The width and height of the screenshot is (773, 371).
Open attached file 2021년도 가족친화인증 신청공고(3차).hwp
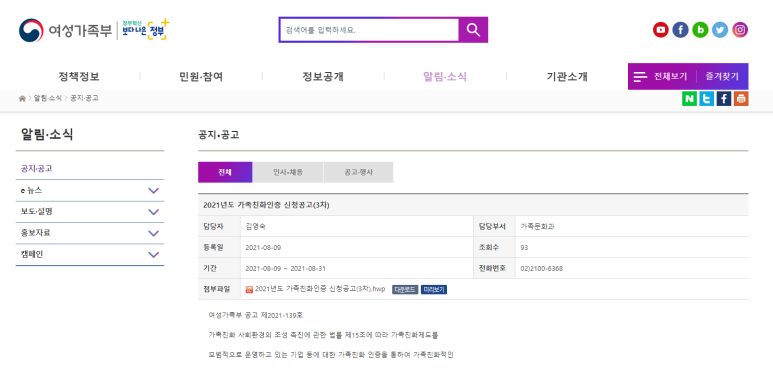pos(320,289)
